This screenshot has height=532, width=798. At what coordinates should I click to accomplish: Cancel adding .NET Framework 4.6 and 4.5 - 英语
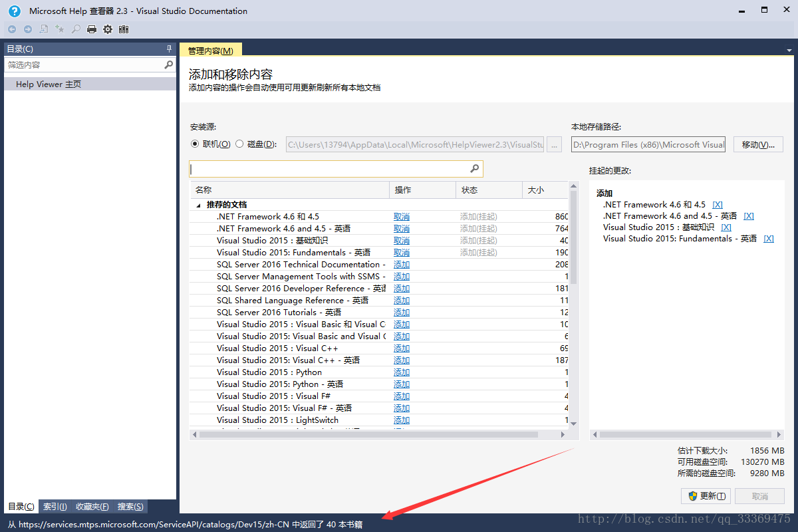coord(402,229)
